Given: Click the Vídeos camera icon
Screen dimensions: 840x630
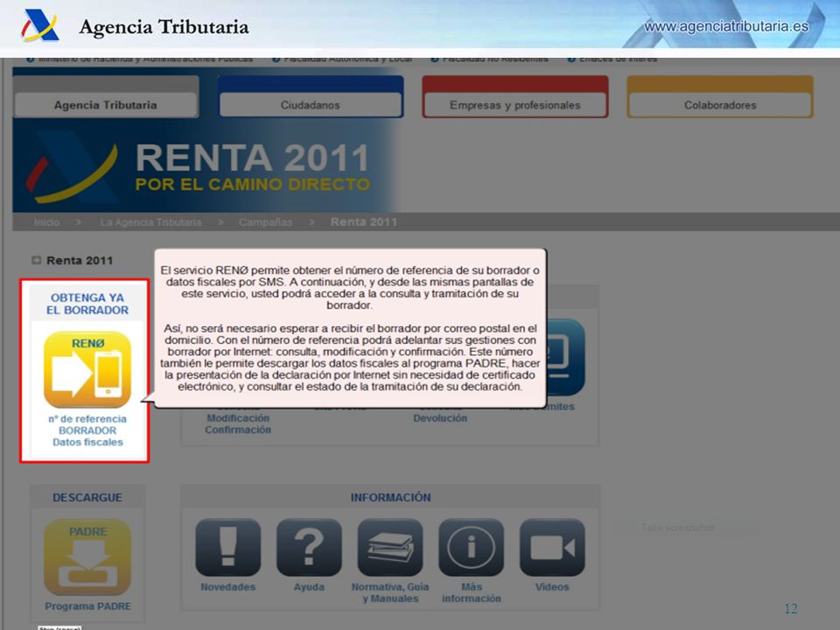Looking at the screenshot, I should click(x=552, y=547).
